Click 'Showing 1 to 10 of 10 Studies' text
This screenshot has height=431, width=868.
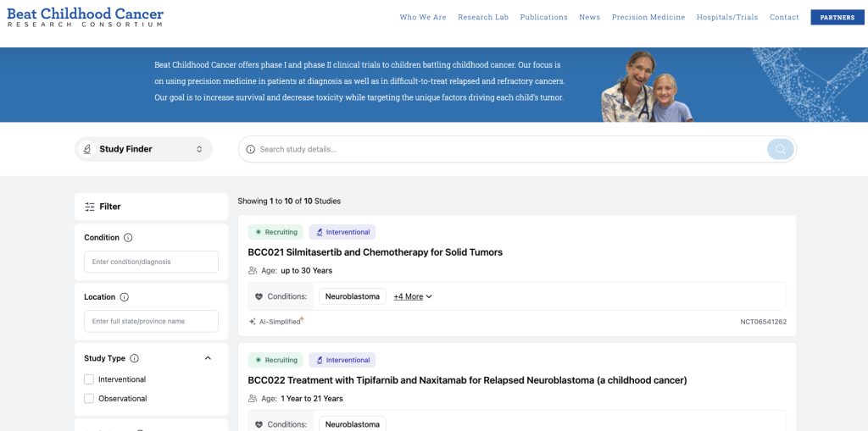pyautogui.click(x=289, y=202)
